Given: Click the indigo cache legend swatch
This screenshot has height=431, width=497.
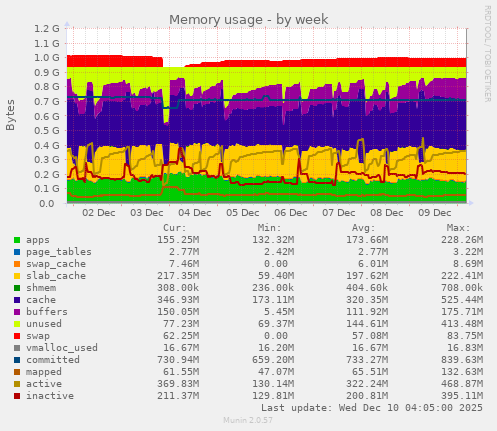Looking at the screenshot, I should 17,300.
